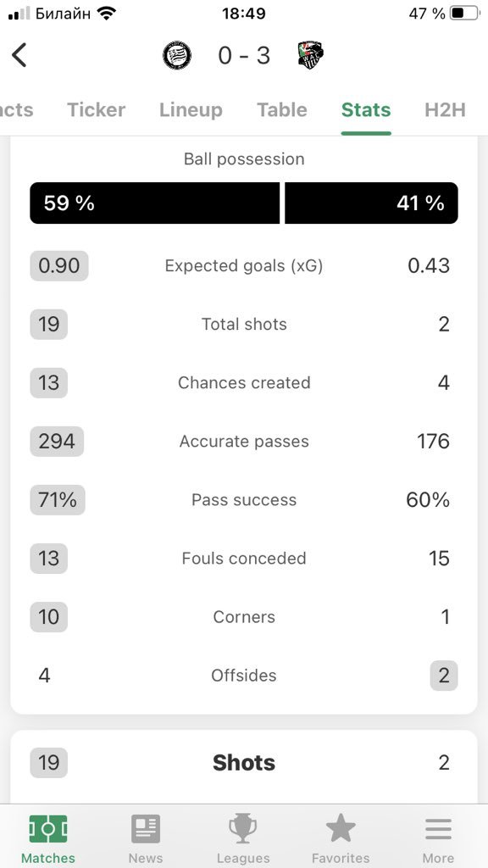Viewport: 488px width, 868px height.
Task: Tap the Expected goals (xG) label
Action: [244, 265]
